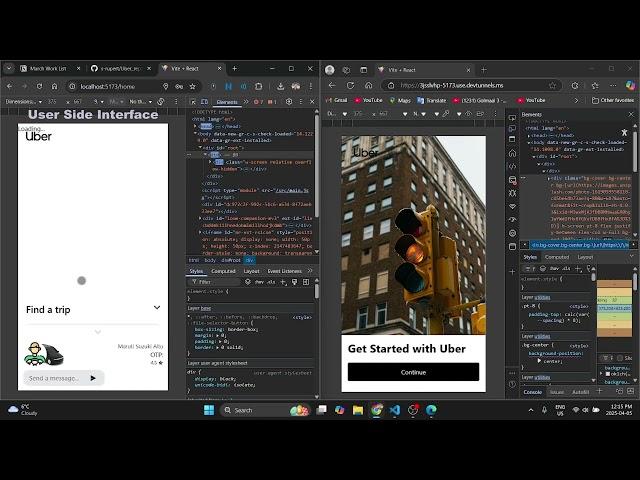Rotate the device viewport in Chrome

click(161, 102)
